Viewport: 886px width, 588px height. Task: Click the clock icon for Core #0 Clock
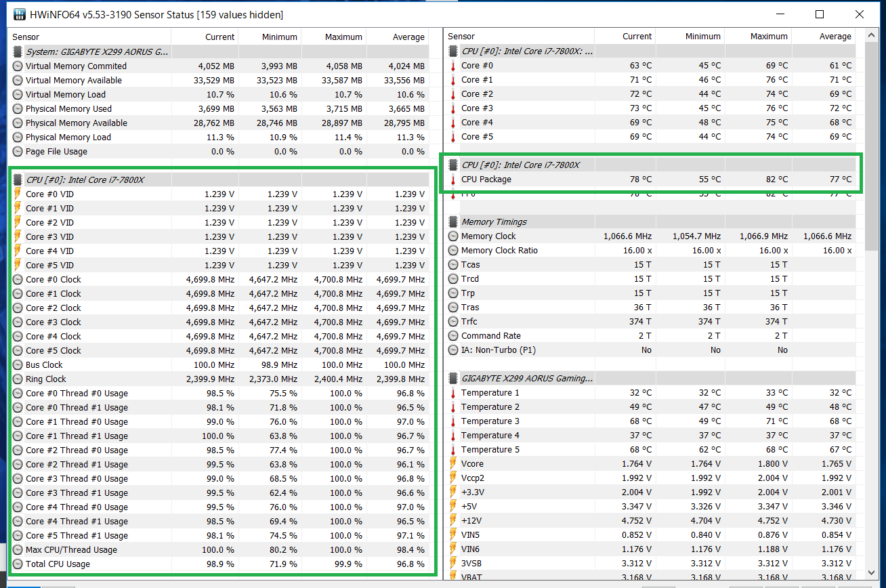point(18,279)
